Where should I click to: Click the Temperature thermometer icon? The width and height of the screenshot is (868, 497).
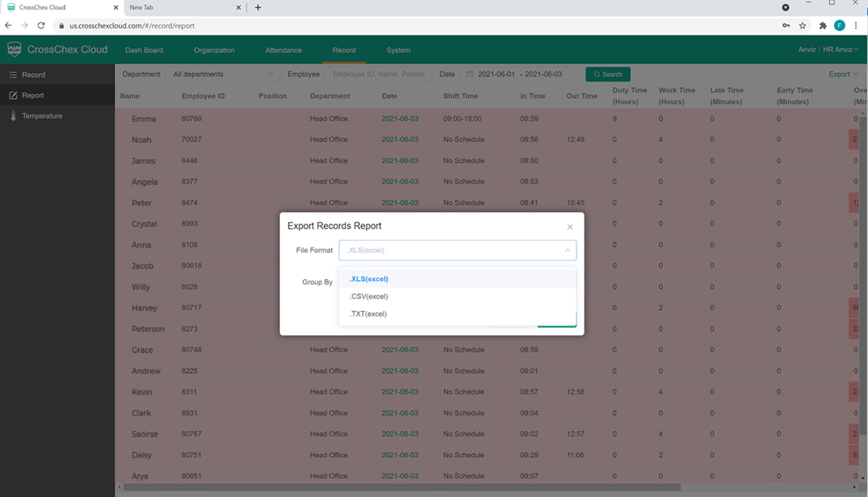(13, 116)
